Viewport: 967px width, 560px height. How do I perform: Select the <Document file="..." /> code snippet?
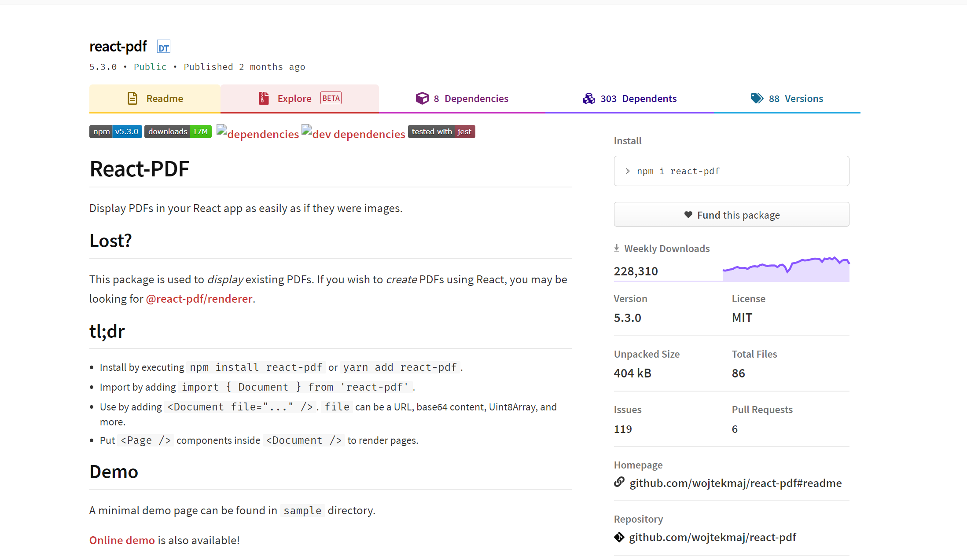click(x=240, y=407)
